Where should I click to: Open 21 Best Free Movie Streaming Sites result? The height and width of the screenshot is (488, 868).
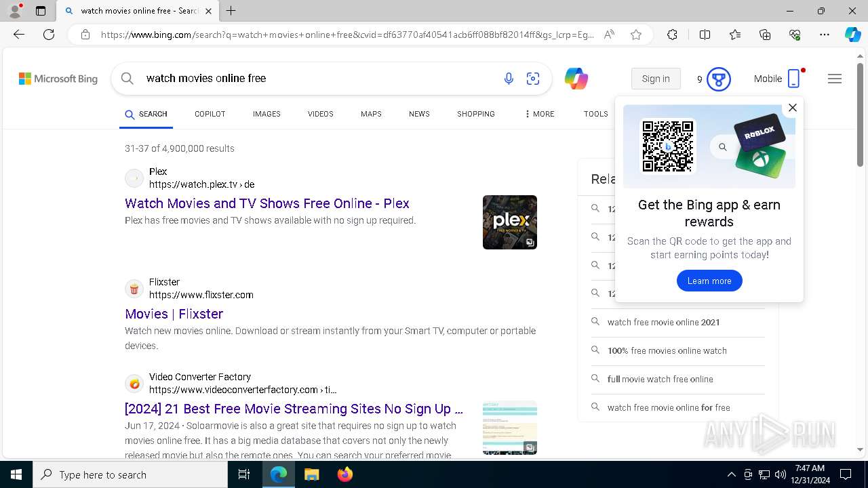click(294, 409)
